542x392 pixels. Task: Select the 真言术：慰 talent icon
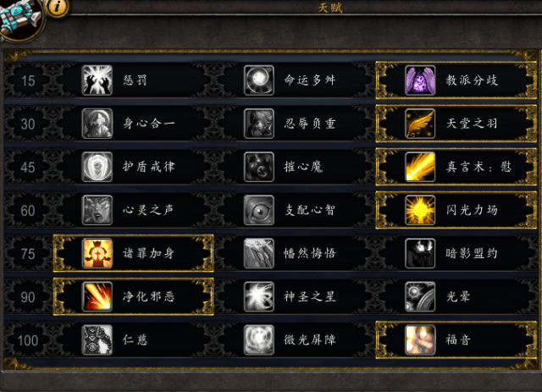coord(420,167)
